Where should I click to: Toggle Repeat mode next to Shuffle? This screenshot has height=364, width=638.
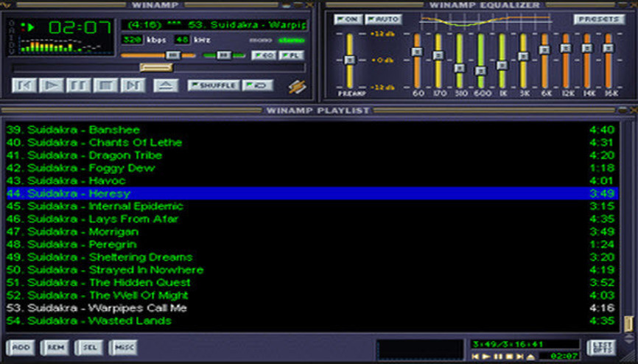[258, 85]
